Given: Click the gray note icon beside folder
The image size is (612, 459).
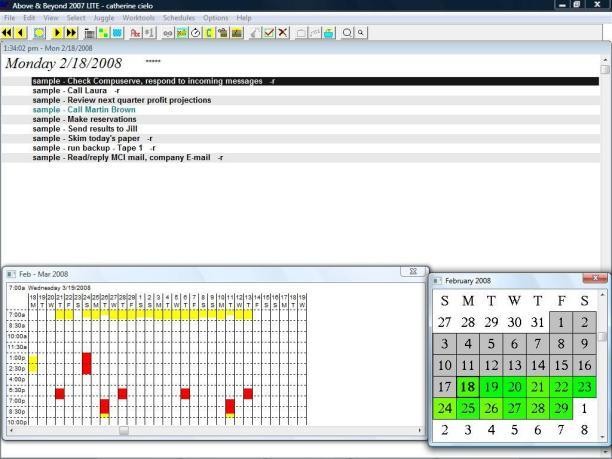Looking at the screenshot, I should coord(315,33).
